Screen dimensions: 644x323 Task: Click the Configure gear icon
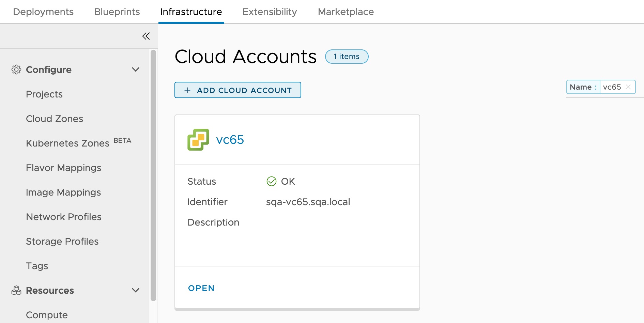point(16,69)
